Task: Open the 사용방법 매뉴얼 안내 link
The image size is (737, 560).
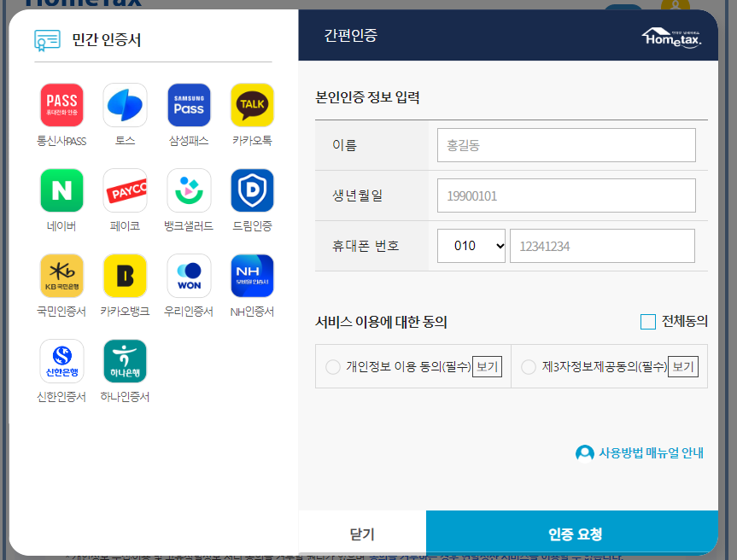Action: click(651, 453)
